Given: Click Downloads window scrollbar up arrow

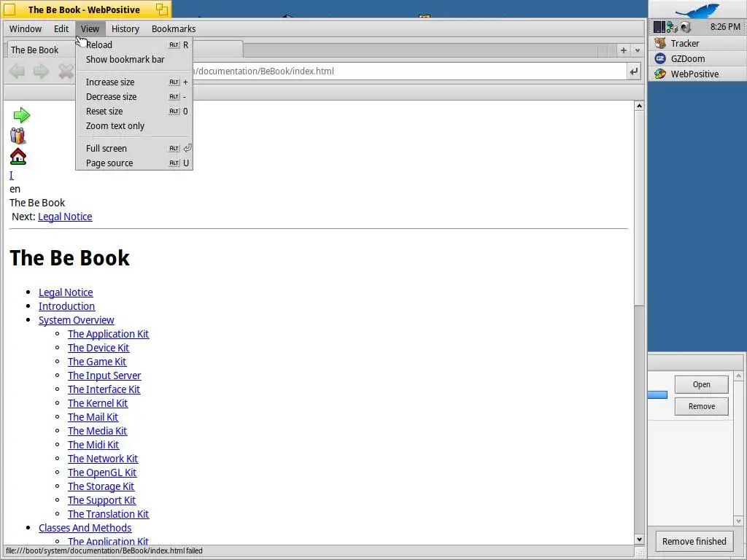Looking at the screenshot, I should pyautogui.click(x=738, y=376).
